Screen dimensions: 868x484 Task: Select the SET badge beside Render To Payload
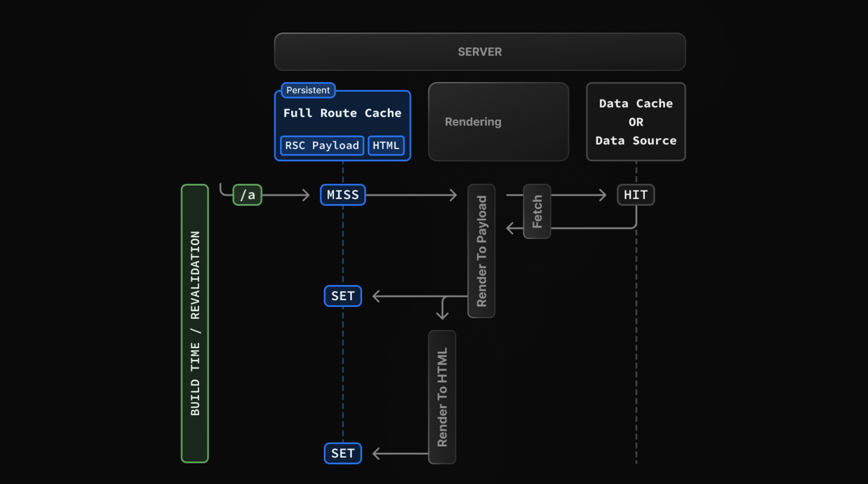tap(343, 296)
